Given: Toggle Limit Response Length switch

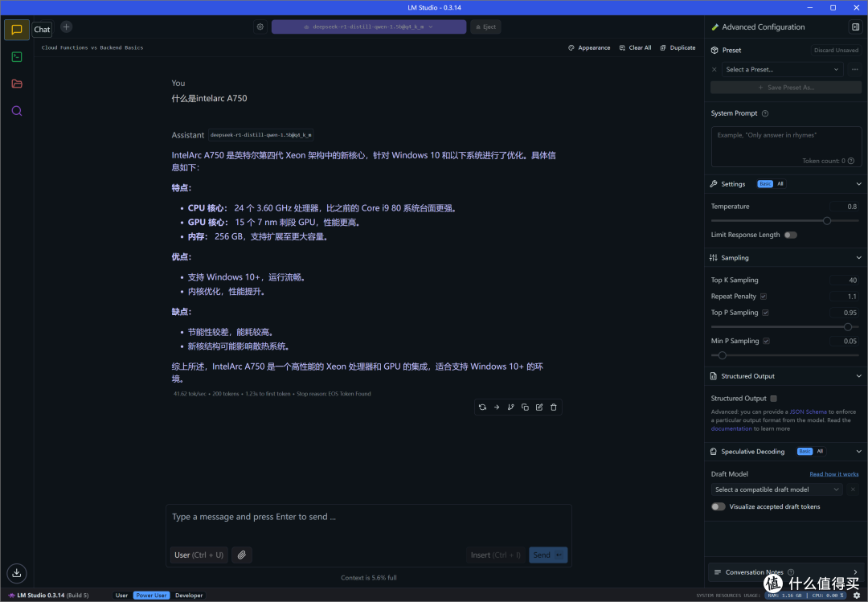Looking at the screenshot, I should [x=791, y=235].
